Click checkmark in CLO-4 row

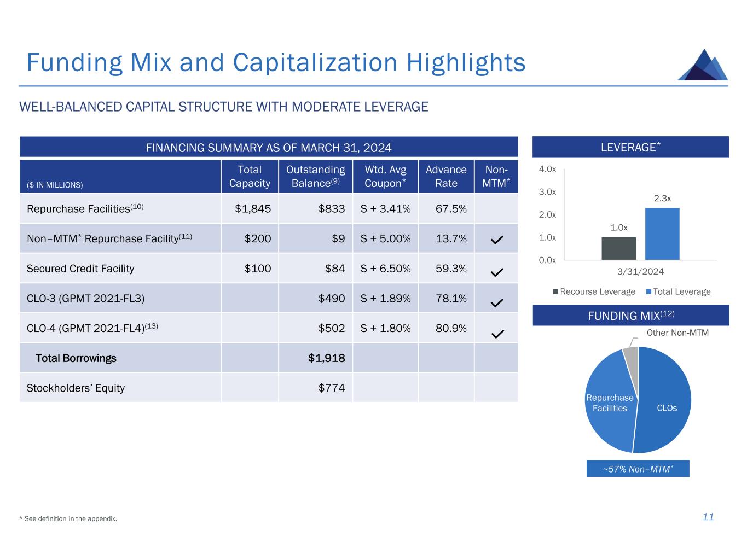(497, 333)
